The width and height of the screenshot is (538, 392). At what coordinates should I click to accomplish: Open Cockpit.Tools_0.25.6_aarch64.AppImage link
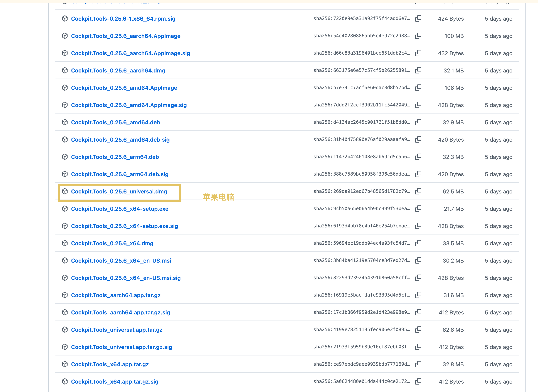tap(126, 36)
